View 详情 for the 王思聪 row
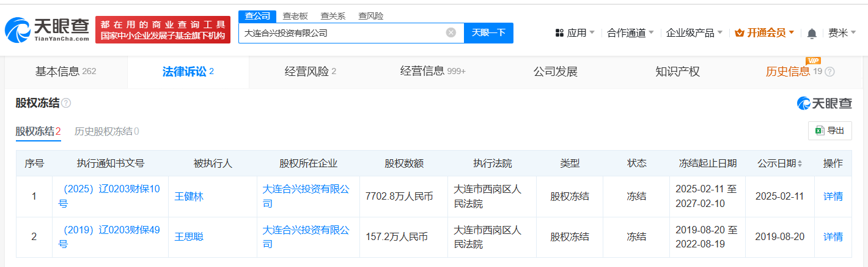The image size is (868, 267). pos(833,237)
